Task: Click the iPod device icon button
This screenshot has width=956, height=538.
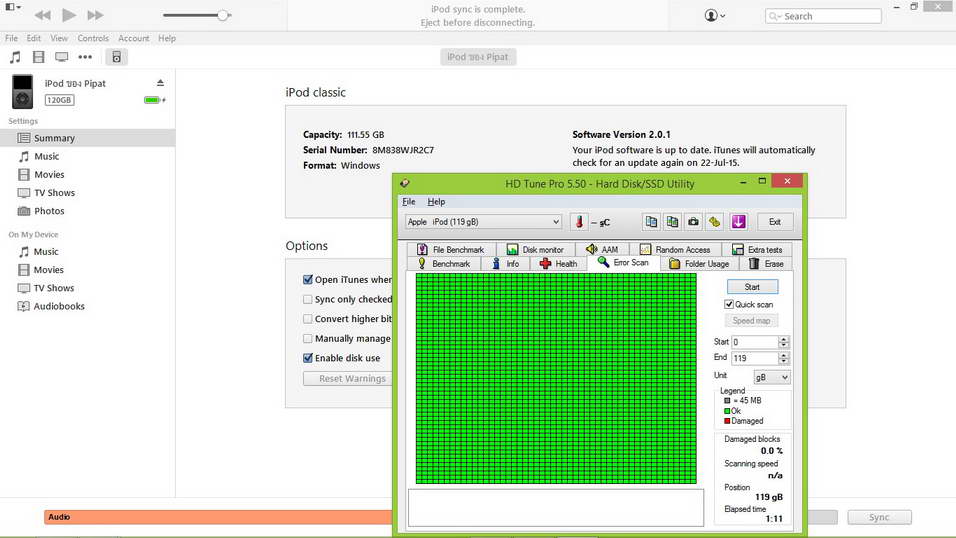Action: pos(116,58)
